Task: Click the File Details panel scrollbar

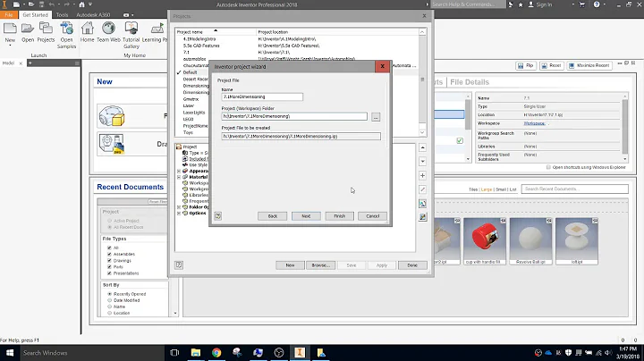Action: 625,126
